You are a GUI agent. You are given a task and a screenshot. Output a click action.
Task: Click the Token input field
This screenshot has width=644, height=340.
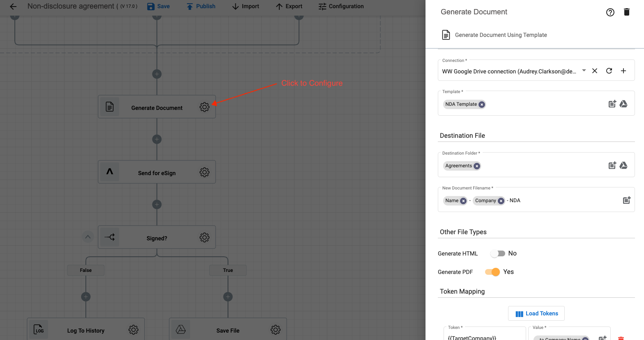point(485,335)
